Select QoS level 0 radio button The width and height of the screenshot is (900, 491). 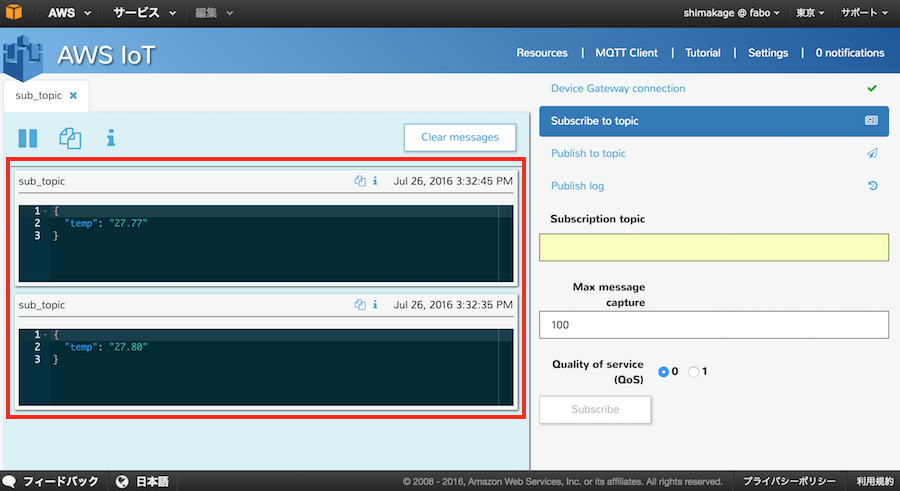(x=663, y=372)
